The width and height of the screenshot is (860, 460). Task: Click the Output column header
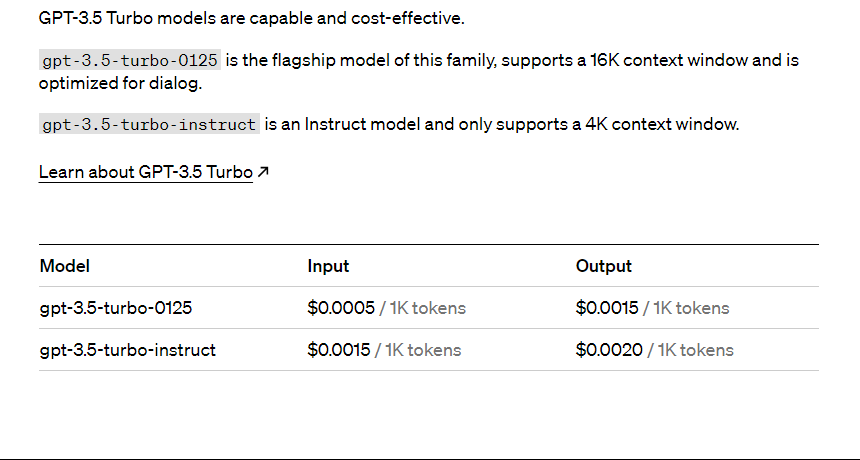604,266
